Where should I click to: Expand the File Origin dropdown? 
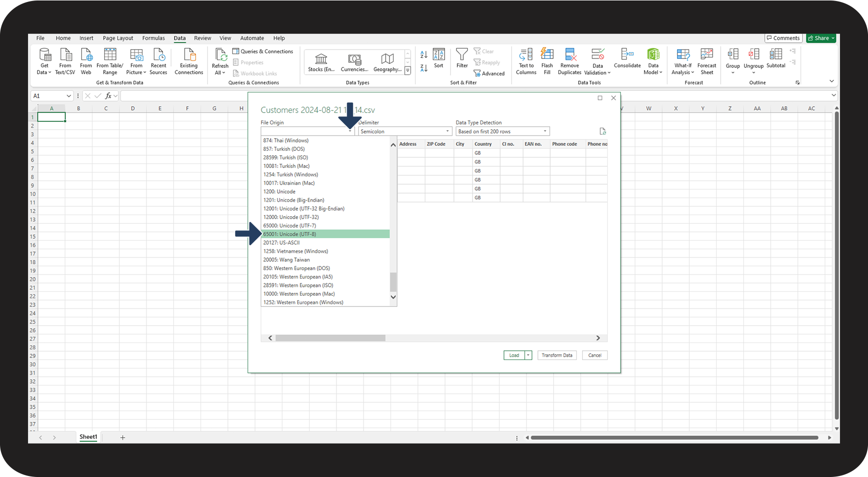350,131
